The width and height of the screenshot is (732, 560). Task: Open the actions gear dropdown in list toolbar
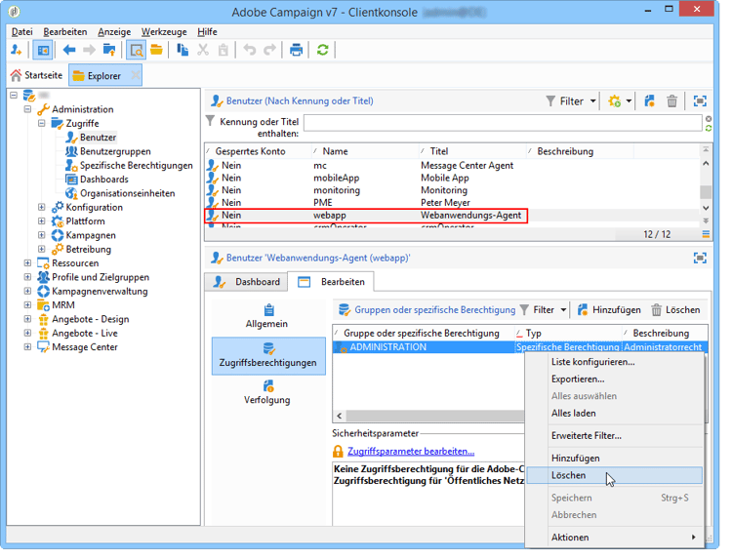620,100
